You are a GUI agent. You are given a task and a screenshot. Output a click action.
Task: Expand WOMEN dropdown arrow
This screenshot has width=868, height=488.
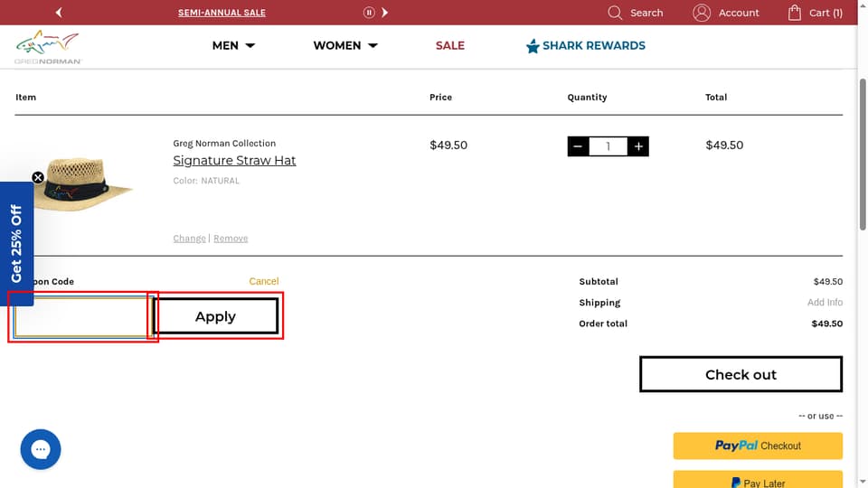click(x=373, y=46)
